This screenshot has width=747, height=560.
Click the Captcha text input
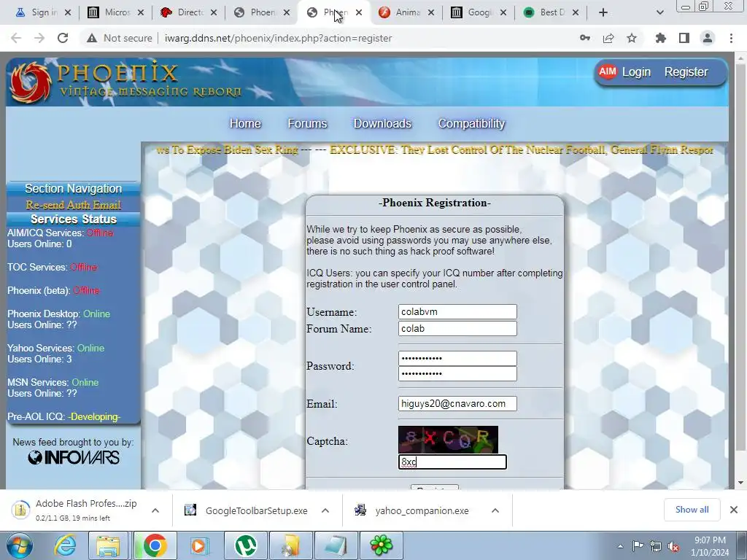[x=452, y=462]
